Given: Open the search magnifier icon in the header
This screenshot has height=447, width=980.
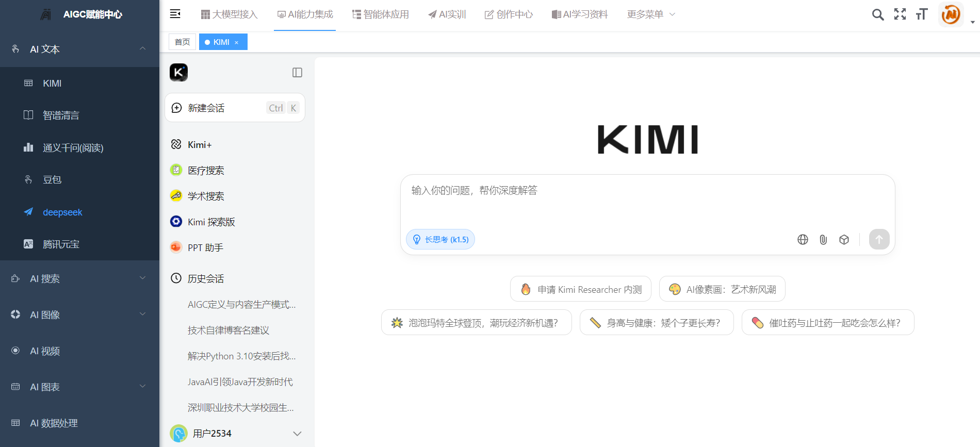Looking at the screenshot, I should click(878, 14).
